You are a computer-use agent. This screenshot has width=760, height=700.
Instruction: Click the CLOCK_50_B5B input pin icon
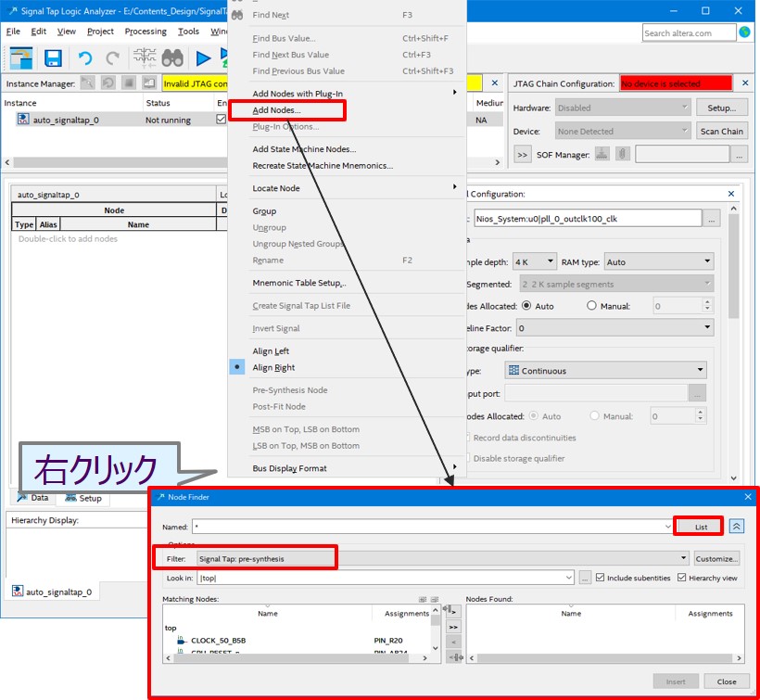[182, 641]
